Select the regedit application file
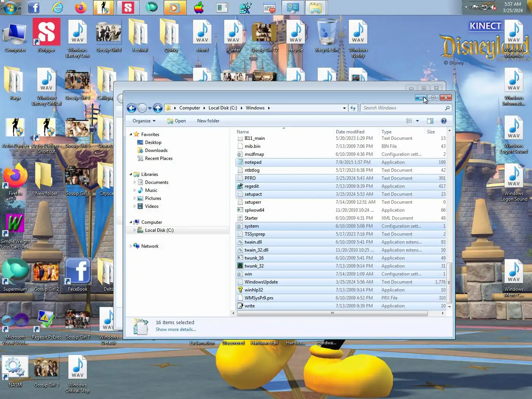This screenshot has width=532, height=399. tap(340, 186)
